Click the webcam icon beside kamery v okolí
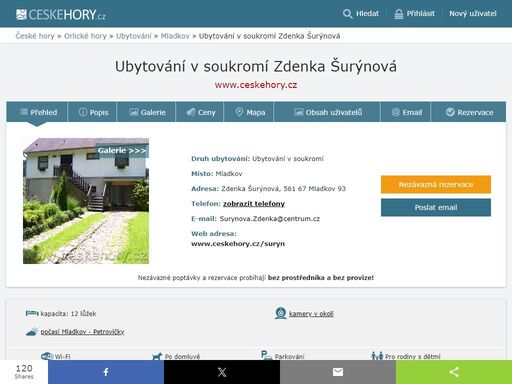Screen dimensions: 512x384 [x=281, y=313]
